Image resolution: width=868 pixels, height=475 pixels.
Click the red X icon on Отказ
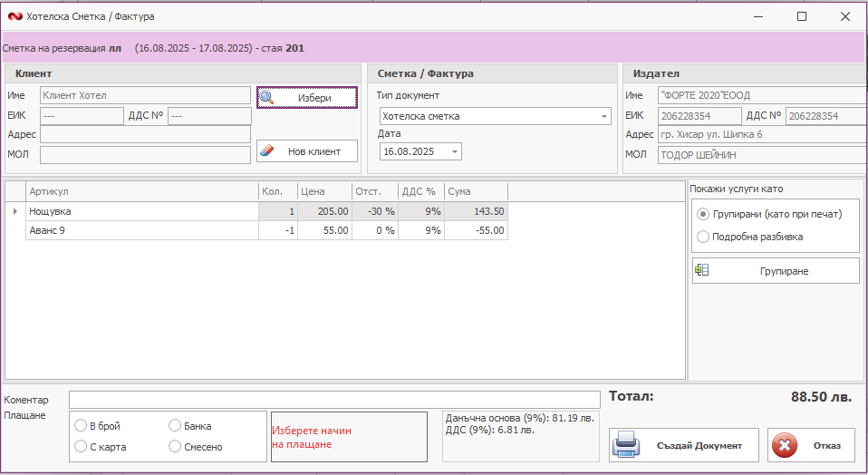tap(786, 445)
